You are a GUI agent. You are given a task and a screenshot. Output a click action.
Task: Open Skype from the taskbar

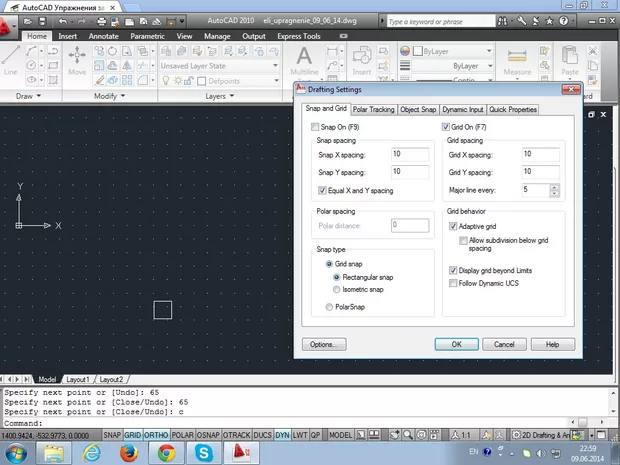pos(205,454)
